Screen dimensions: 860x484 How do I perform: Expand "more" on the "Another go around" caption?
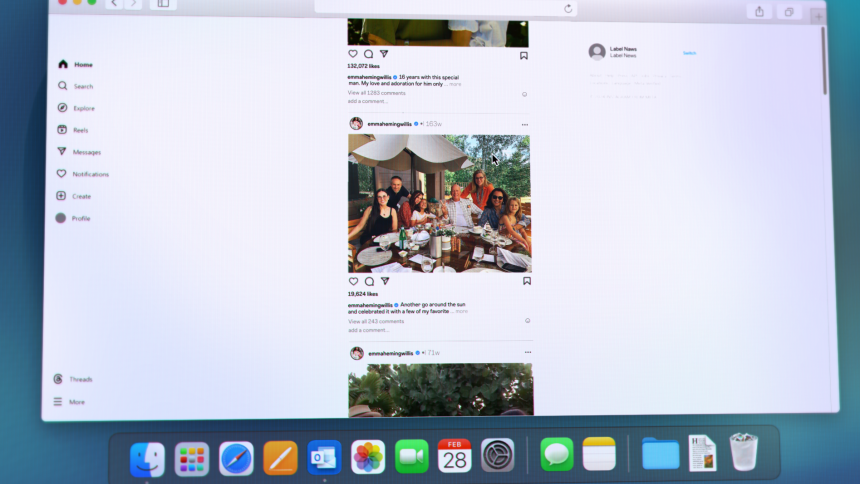click(x=461, y=311)
